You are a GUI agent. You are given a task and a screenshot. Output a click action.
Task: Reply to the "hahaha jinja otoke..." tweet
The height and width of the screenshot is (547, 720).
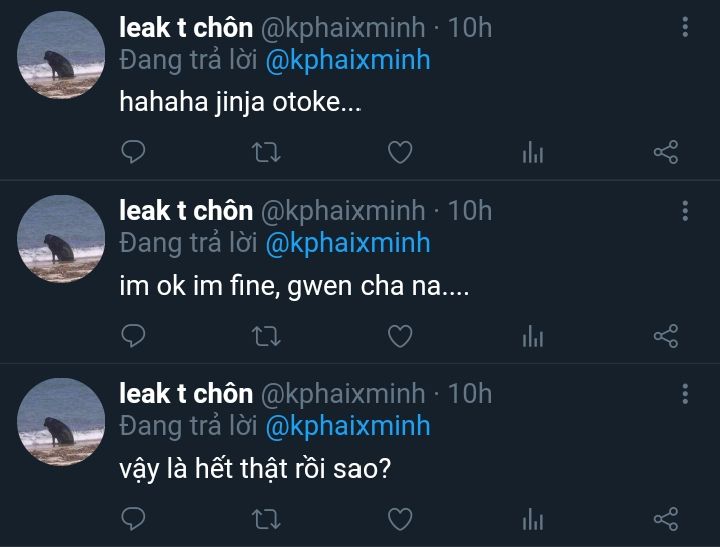tap(133, 152)
